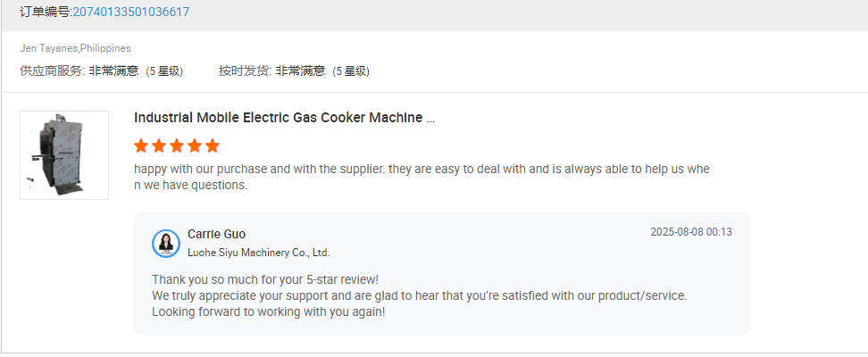Open order number 20740133501036617 link
The image size is (868, 357).
(131, 12)
